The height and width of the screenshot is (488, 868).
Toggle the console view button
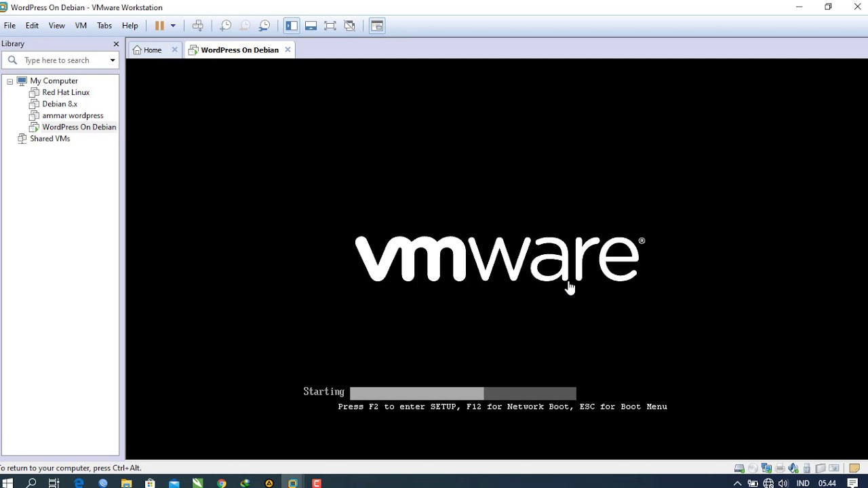[x=377, y=26]
